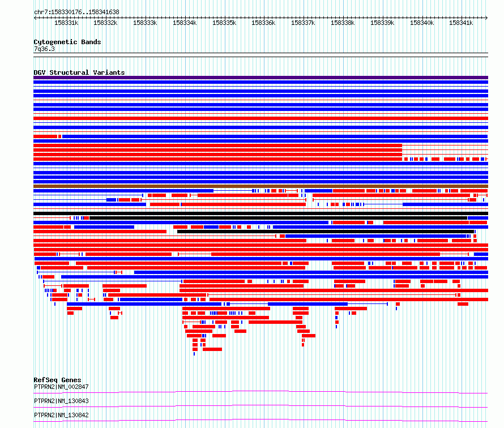Click the chr7:158330176..158341638 coordinate label
504x428 pixels.
[76, 12]
